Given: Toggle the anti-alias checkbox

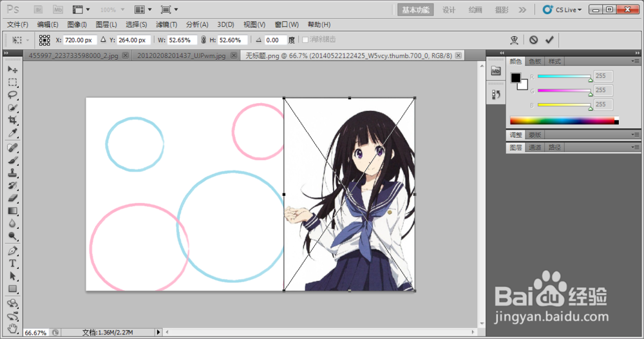Looking at the screenshot, I should (305, 40).
